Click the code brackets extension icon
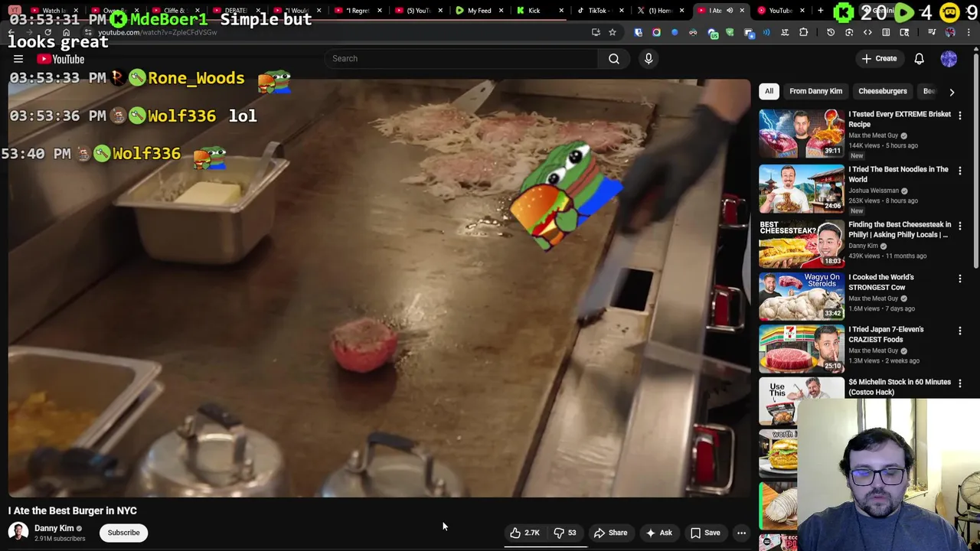The height and width of the screenshot is (551, 980). [x=867, y=32]
